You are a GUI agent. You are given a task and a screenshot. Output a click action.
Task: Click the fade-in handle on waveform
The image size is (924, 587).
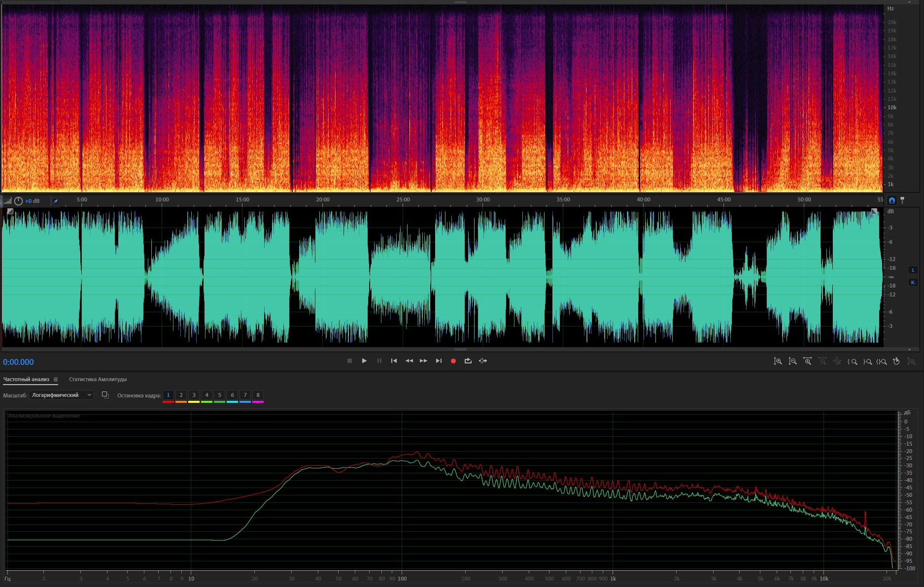(x=10, y=211)
